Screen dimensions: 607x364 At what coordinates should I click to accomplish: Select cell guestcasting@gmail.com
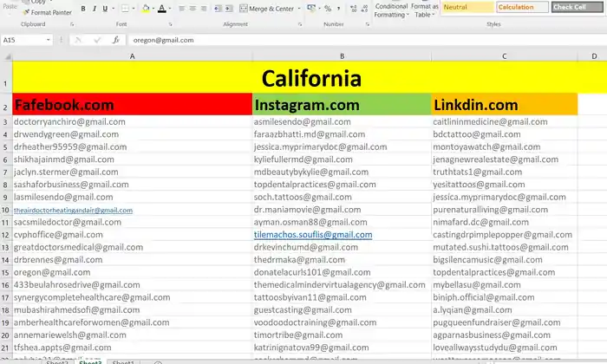point(342,310)
